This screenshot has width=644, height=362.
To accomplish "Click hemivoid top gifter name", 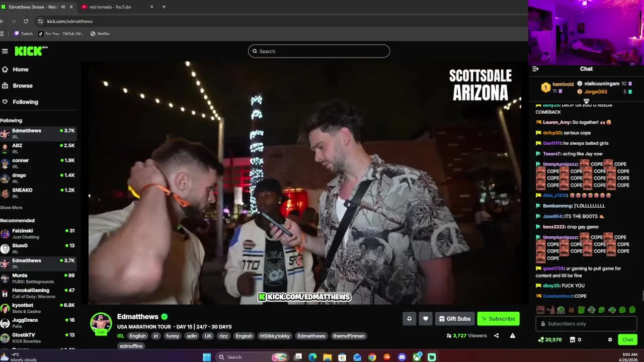I will coord(563,84).
